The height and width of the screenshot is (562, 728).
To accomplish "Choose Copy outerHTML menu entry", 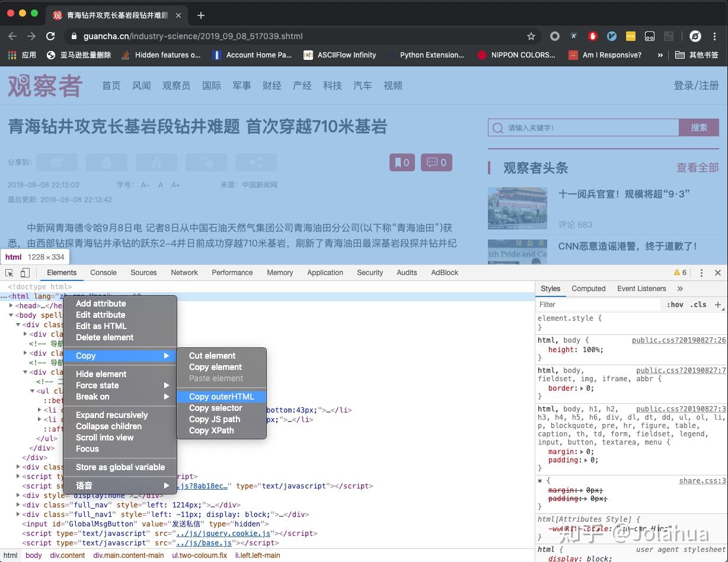I will pos(221,397).
